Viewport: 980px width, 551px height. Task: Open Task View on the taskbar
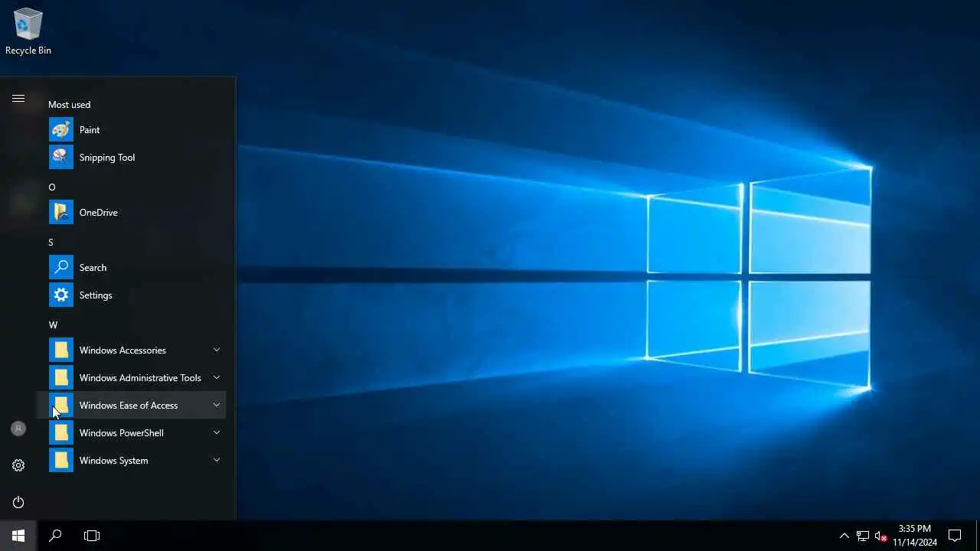(92, 536)
